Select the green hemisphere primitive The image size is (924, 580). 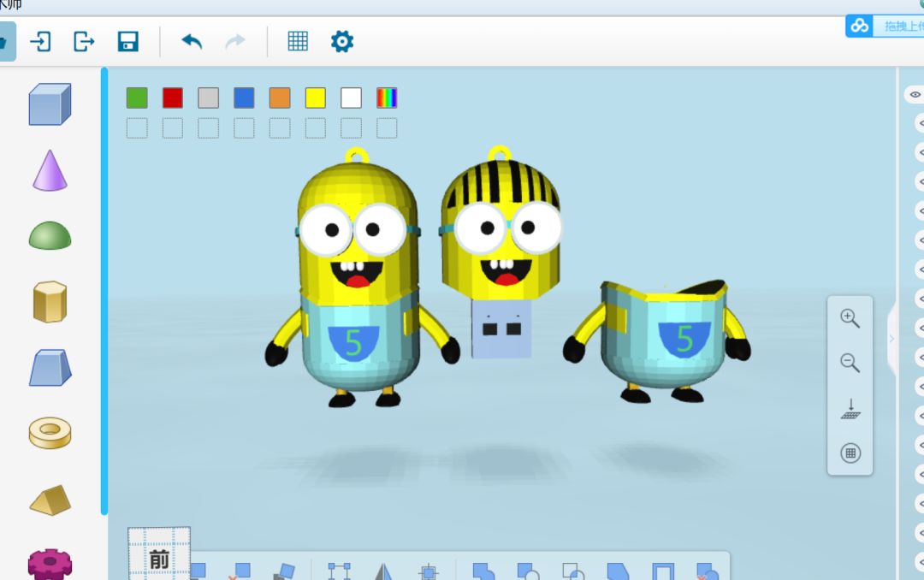pos(50,236)
